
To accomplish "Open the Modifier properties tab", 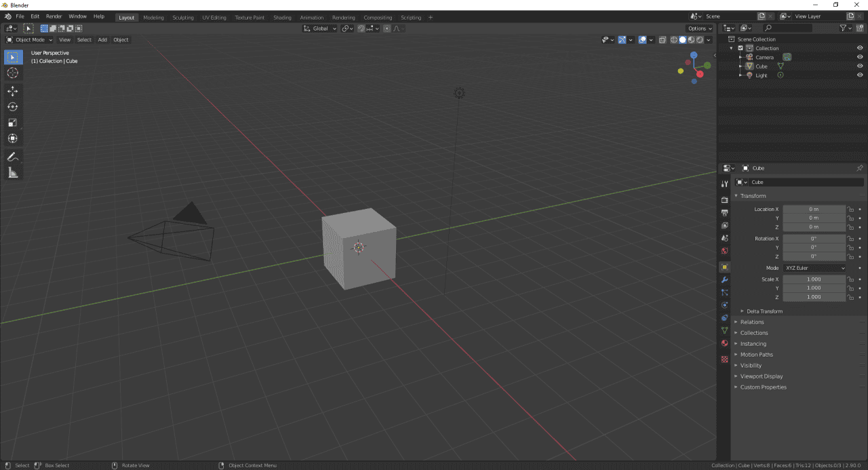I will pyautogui.click(x=724, y=279).
